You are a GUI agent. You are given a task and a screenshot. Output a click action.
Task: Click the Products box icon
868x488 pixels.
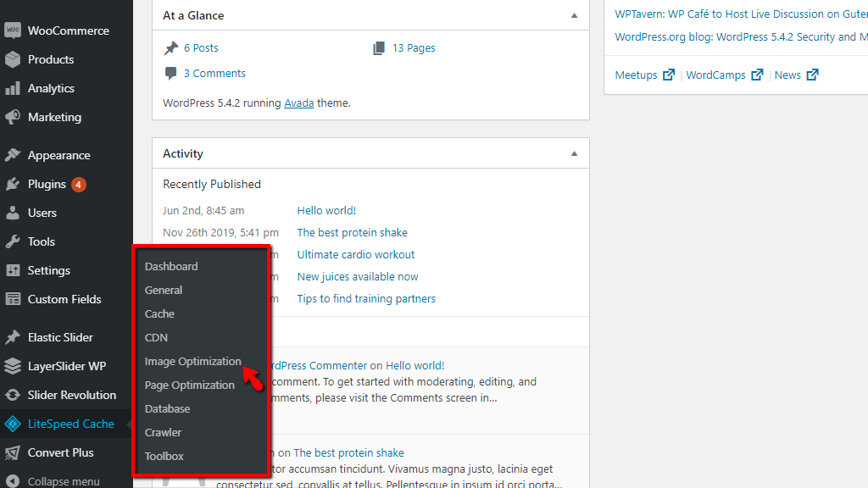[x=13, y=59]
